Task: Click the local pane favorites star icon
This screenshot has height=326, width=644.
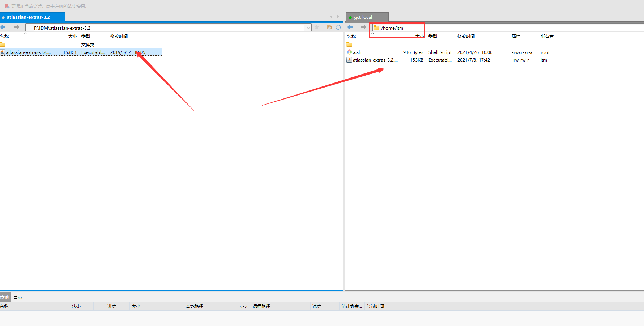Action: coord(317,27)
